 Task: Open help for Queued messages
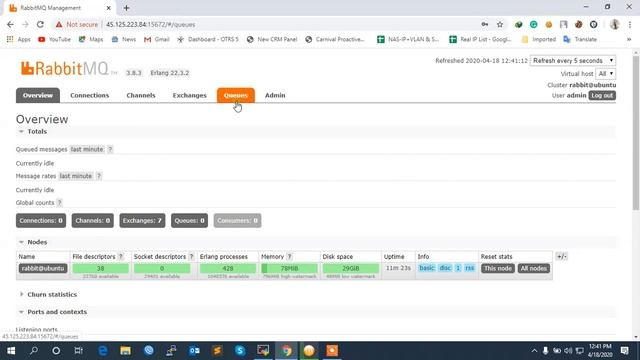coord(110,149)
